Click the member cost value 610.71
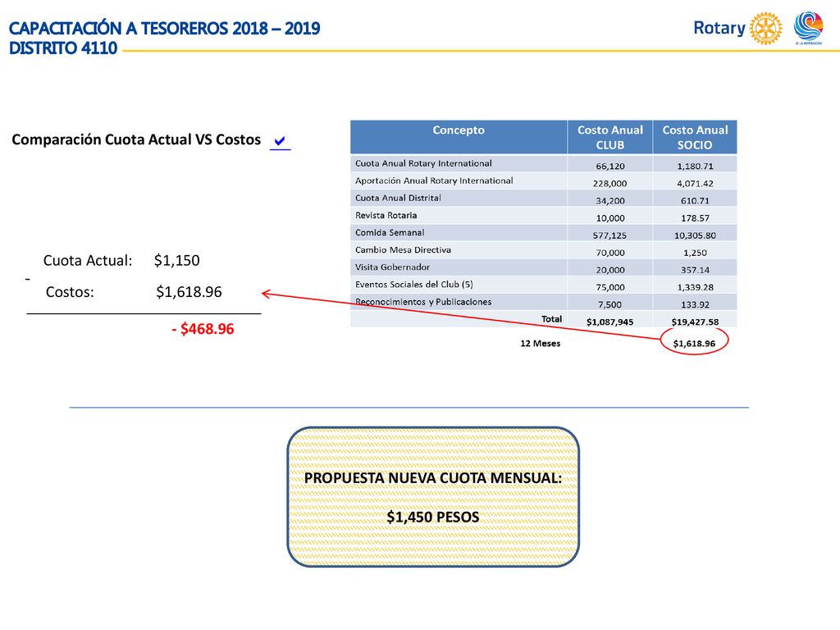This screenshot has height=630, width=840. (x=695, y=200)
